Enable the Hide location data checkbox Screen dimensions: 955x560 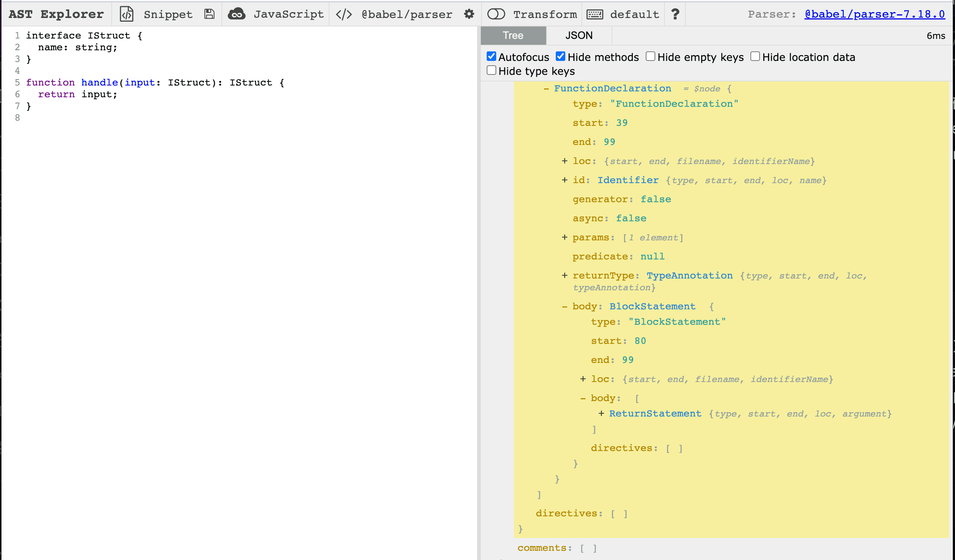755,57
